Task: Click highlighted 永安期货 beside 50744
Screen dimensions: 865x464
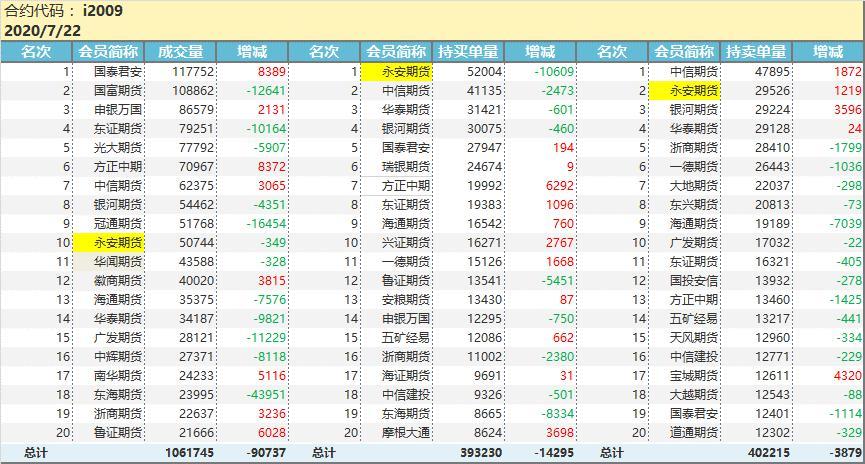Action: point(109,243)
